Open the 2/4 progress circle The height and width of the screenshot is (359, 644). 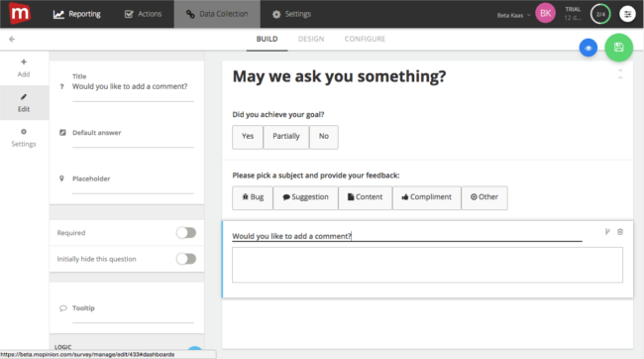pyautogui.click(x=600, y=14)
